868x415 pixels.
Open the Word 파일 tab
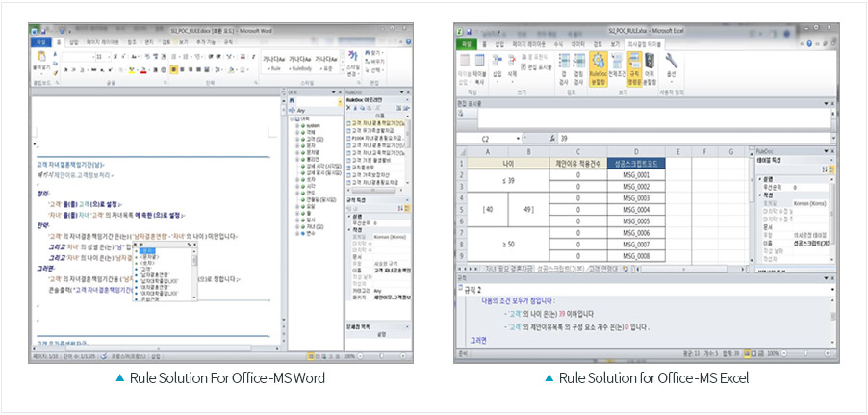pos(40,41)
